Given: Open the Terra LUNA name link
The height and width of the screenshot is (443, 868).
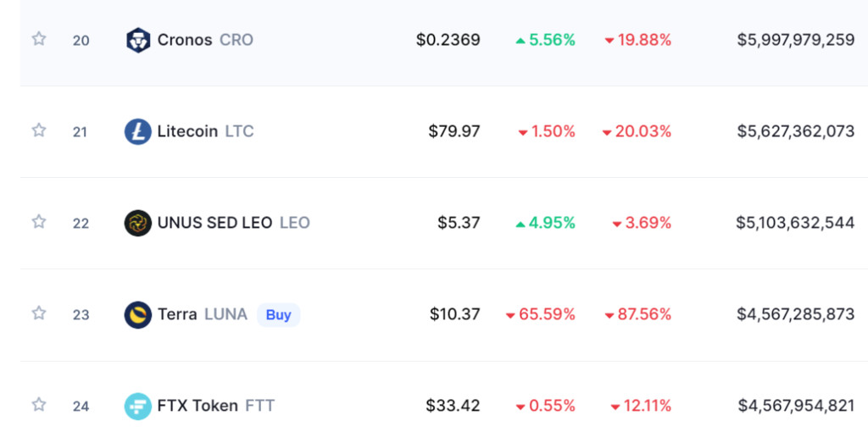Looking at the screenshot, I should point(202,314).
